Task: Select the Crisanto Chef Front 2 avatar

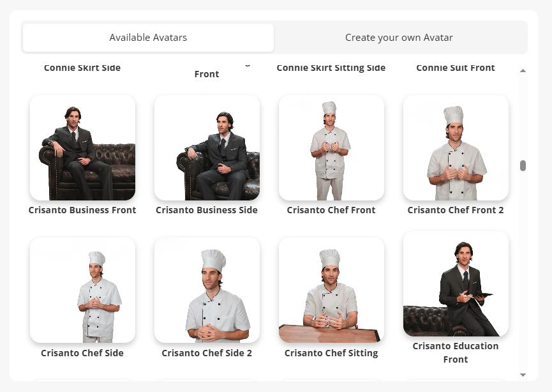Action: (x=456, y=147)
